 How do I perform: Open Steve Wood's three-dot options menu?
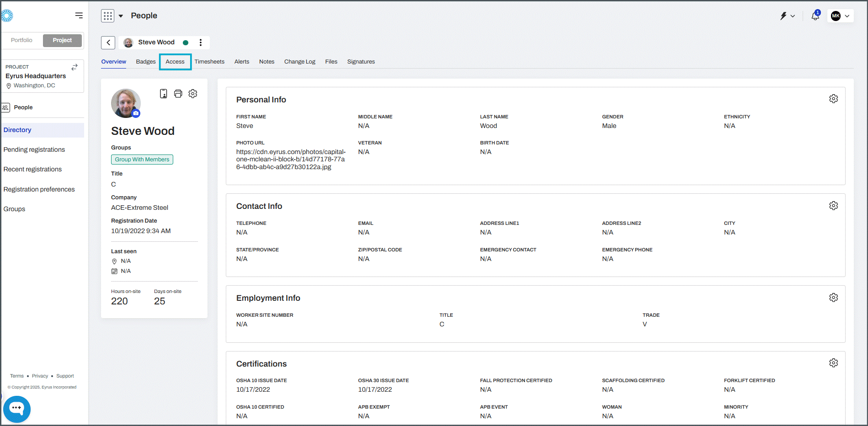[x=201, y=43]
